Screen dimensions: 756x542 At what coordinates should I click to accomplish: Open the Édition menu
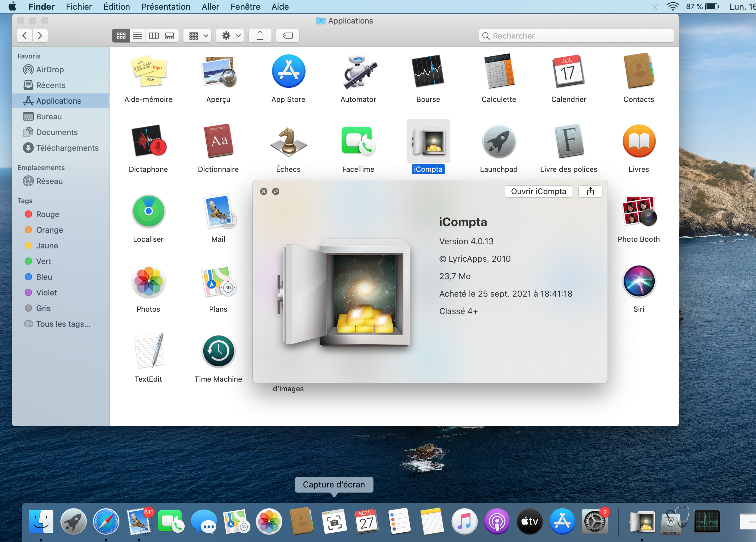point(117,7)
